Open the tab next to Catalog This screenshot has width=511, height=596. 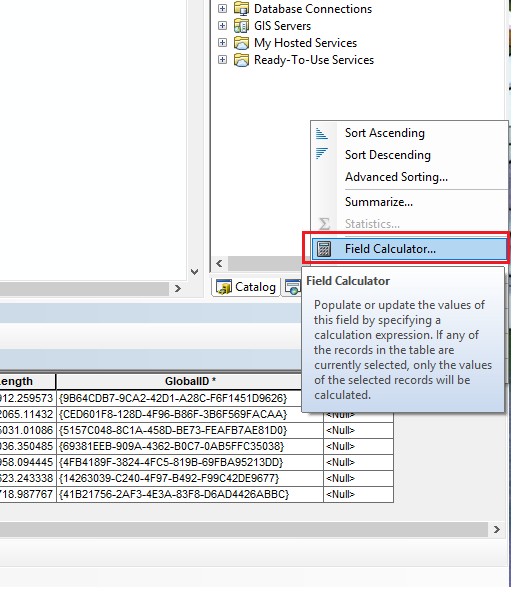pyautogui.click(x=292, y=287)
